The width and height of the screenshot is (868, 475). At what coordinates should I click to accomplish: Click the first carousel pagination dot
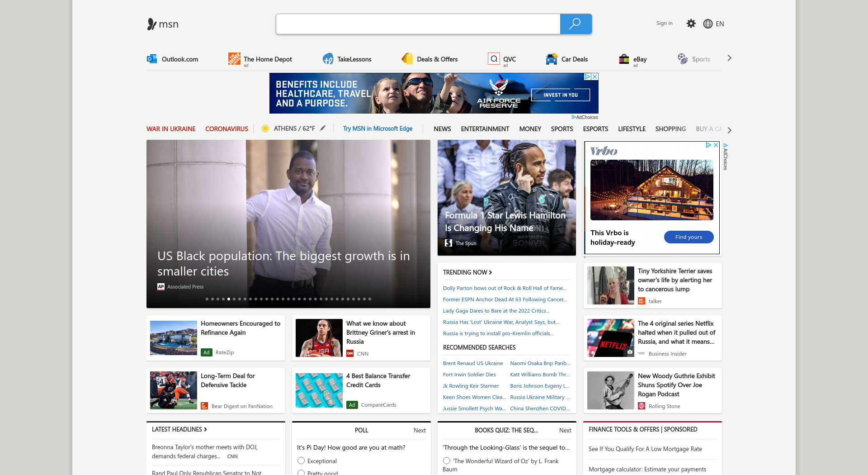pos(207,299)
